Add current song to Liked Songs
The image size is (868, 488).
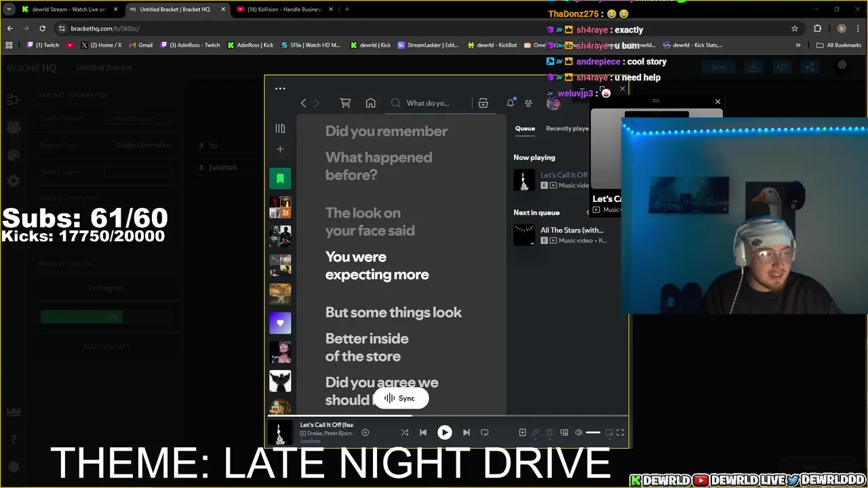click(x=365, y=432)
